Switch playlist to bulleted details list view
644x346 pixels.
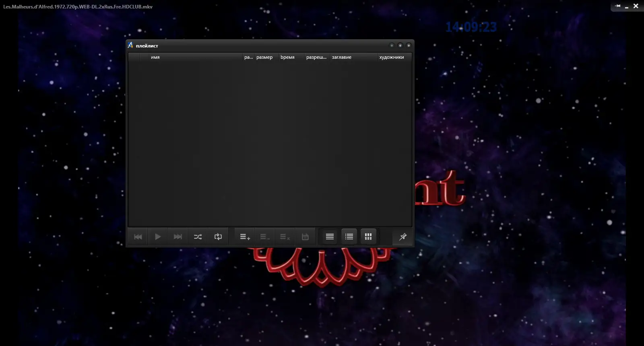tap(349, 237)
